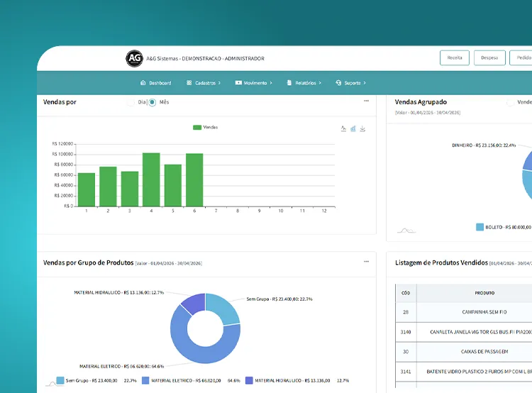Click the Pedido button
This screenshot has height=393, width=532.
[521, 57]
